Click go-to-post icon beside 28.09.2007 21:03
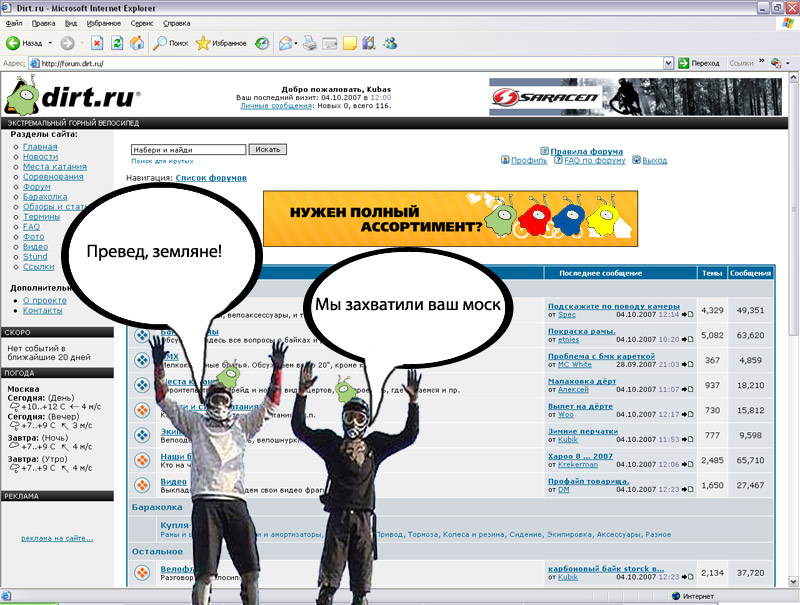The width and height of the screenshot is (800, 605). (687, 364)
